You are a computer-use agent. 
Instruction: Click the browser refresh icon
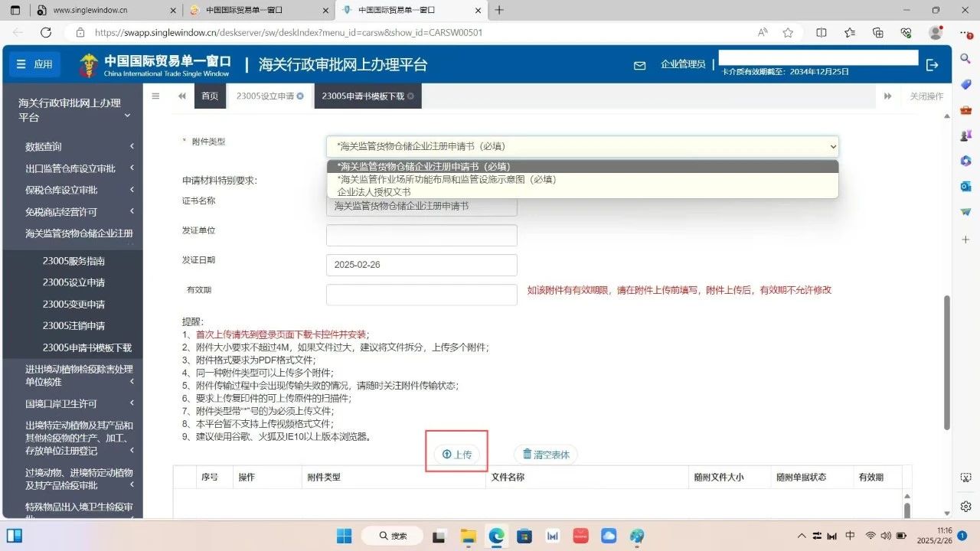point(46,32)
